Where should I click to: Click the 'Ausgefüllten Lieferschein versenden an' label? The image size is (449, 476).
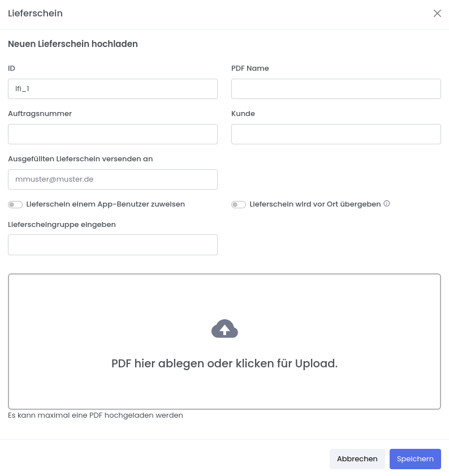tap(80, 159)
